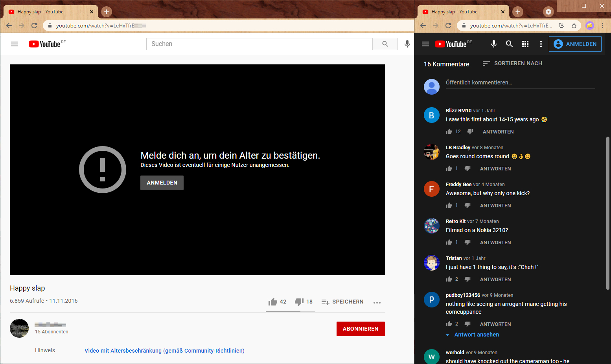This screenshot has height=364, width=611.
Task: View site info lock in left address bar
Action: (x=50, y=26)
